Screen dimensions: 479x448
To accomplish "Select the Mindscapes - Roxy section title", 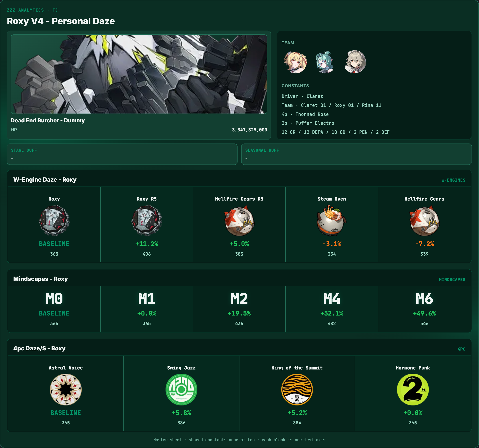I will [40, 279].
